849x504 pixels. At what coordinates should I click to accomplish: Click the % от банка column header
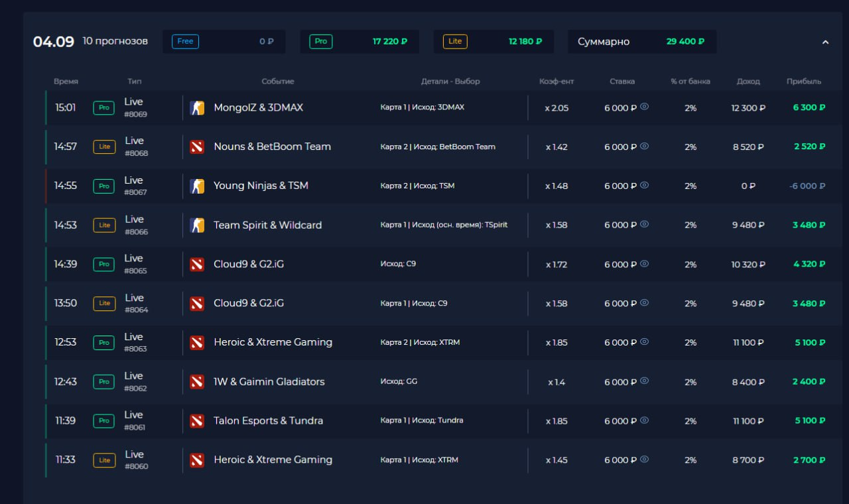(x=690, y=82)
